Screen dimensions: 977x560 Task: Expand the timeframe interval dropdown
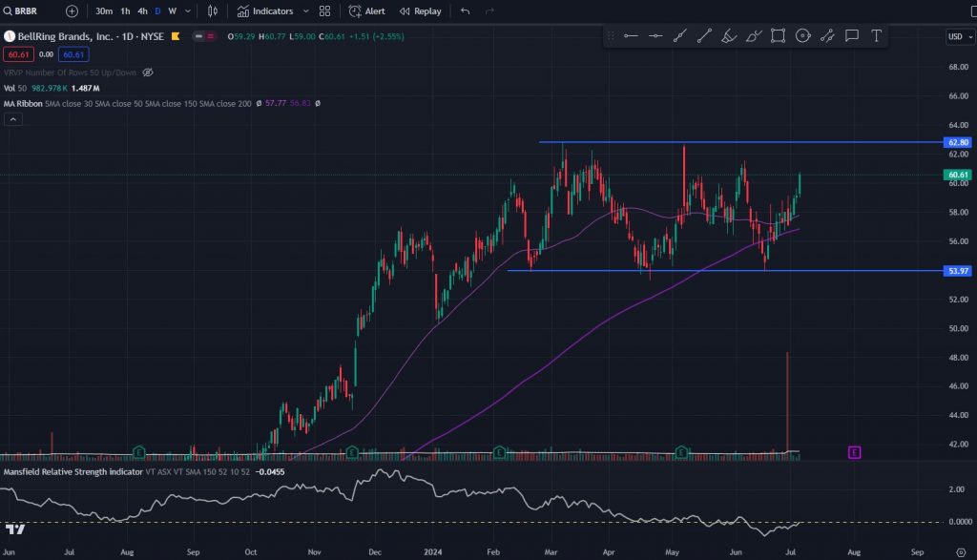(188, 11)
